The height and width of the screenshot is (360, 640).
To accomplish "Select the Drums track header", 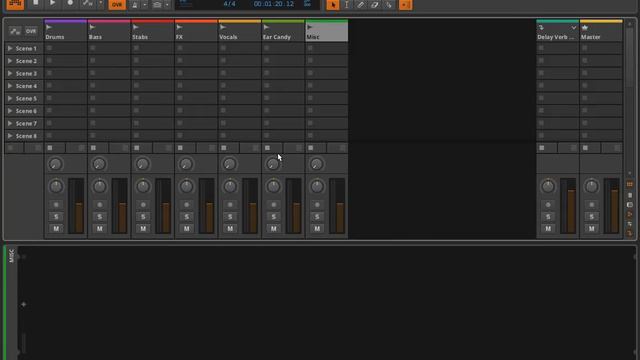I will coord(65,32).
